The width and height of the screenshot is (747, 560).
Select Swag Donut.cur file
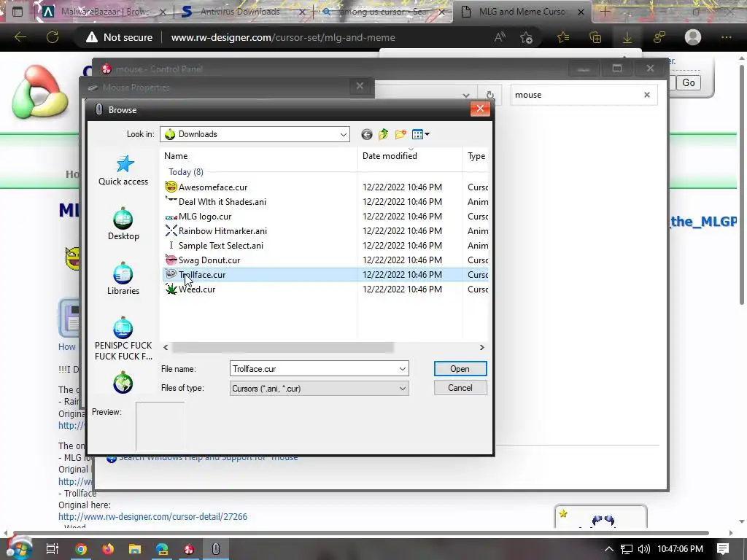tap(203, 260)
